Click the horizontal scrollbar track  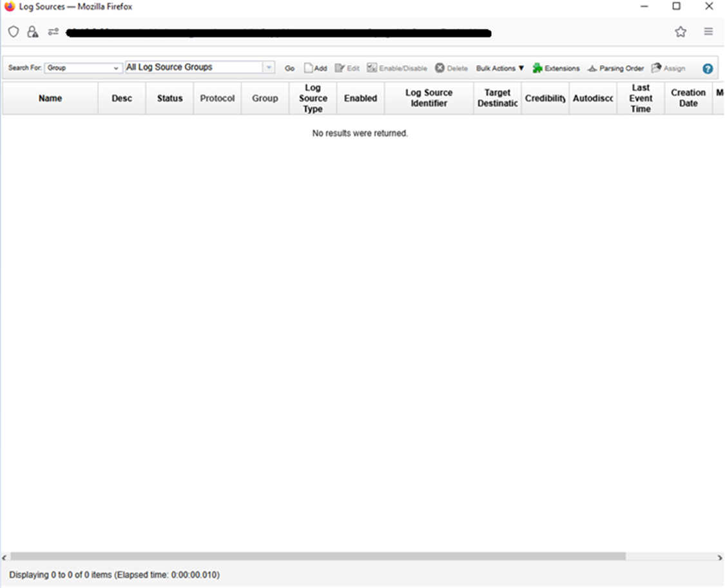pyautogui.click(x=670, y=556)
